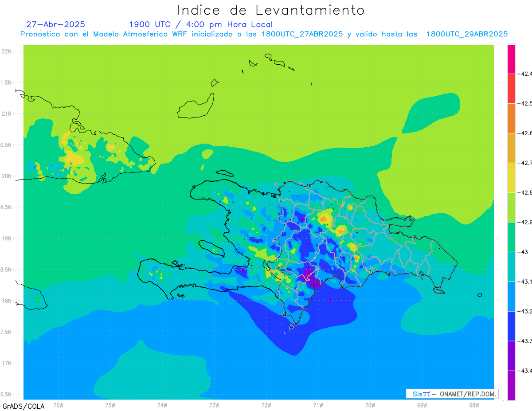Click the '73W' longitude label
The height and width of the screenshot is (411, 532).
coord(214,405)
